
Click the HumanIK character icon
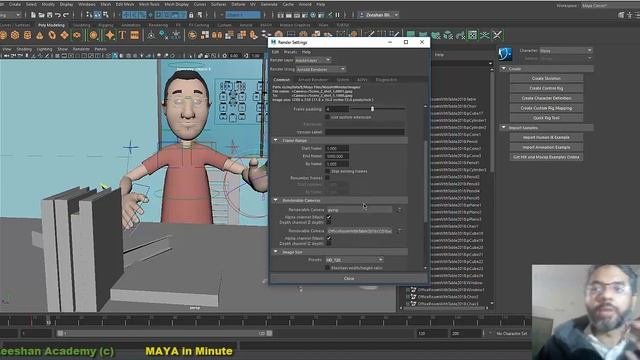(505, 53)
